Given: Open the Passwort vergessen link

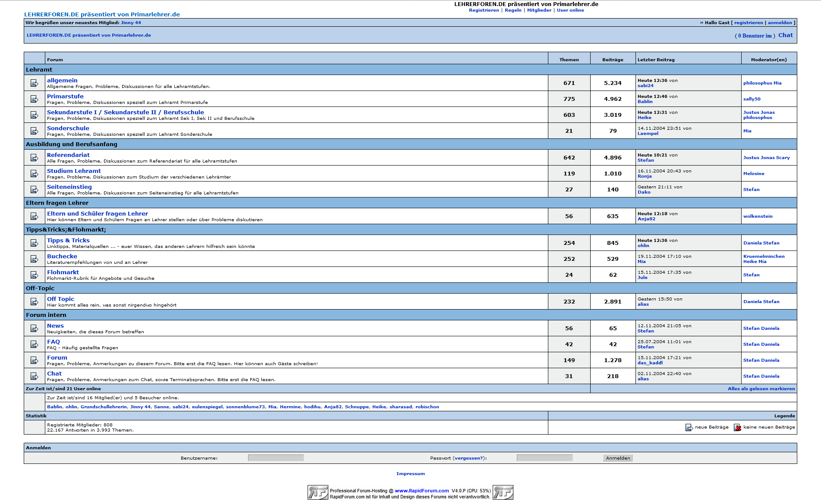Looking at the screenshot, I should point(469,458).
